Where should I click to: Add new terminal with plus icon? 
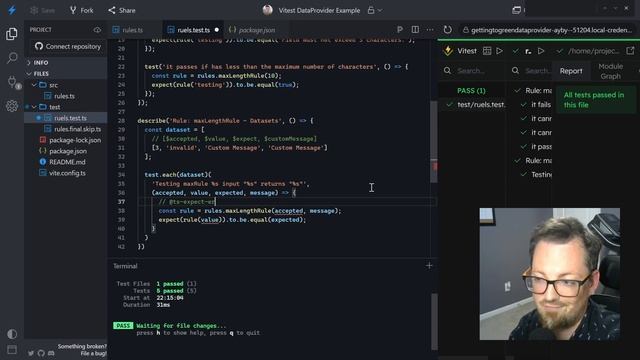coord(429,266)
